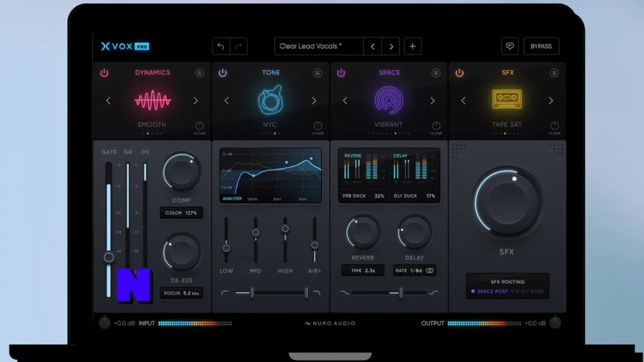Adjust Space module gain knob
Viewport: 644px width, 362px height.
point(436,126)
